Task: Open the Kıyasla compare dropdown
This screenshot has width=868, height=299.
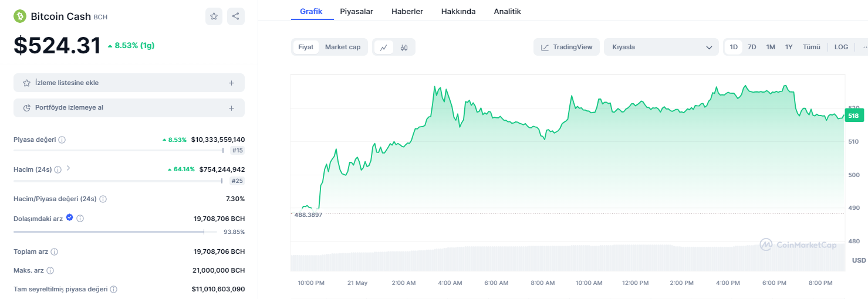Action: 661,47
